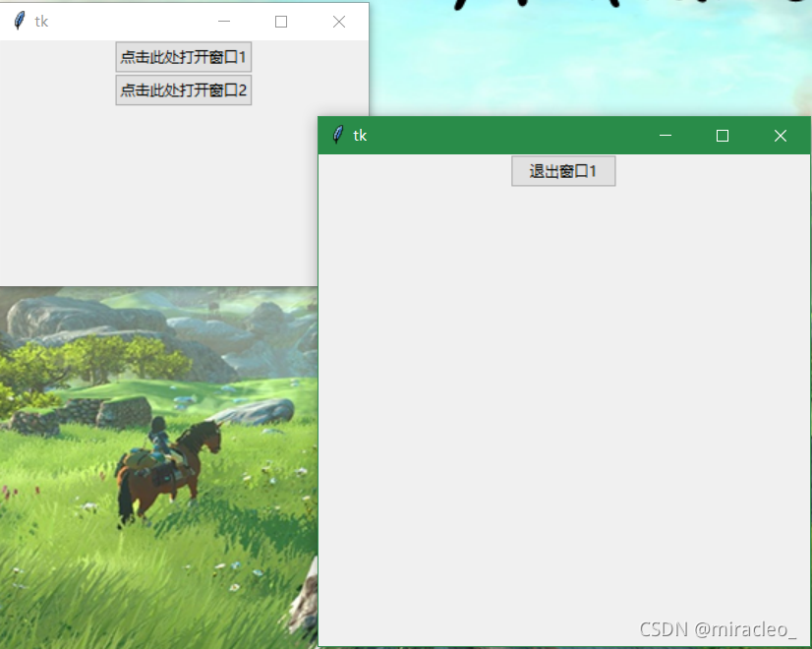Click the 点击此处打开窗口1 button

(x=183, y=56)
